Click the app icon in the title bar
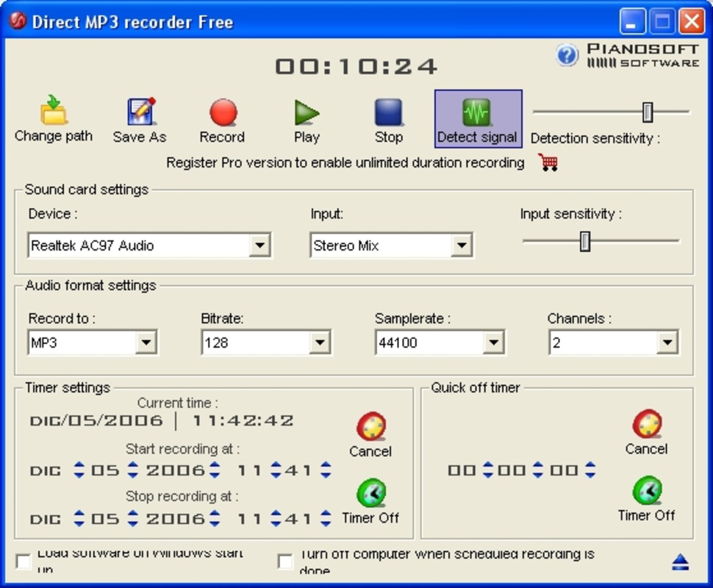Screen dimensions: 713x588 [x=18, y=21]
